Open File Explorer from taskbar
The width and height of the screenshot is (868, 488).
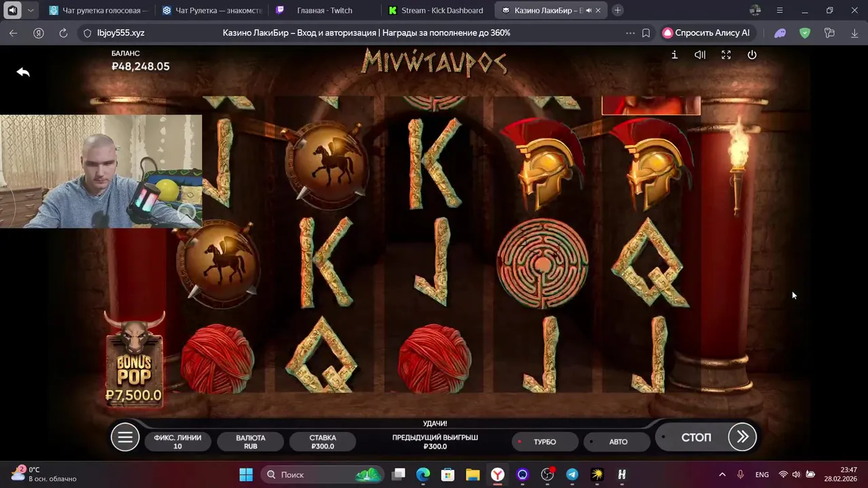click(x=473, y=474)
